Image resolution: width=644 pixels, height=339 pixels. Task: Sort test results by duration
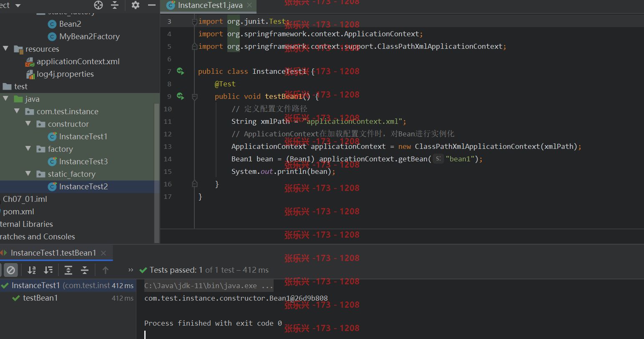(48, 270)
